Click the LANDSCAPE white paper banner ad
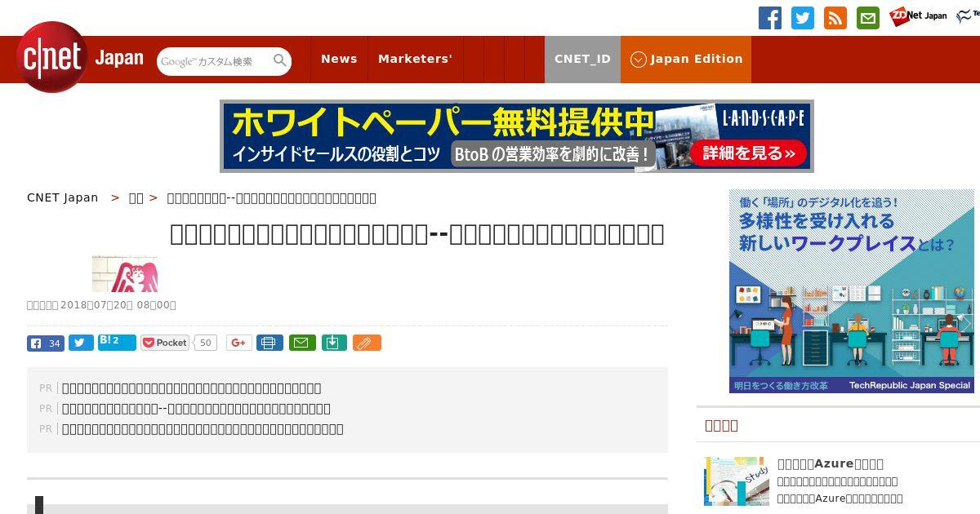 click(x=517, y=136)
